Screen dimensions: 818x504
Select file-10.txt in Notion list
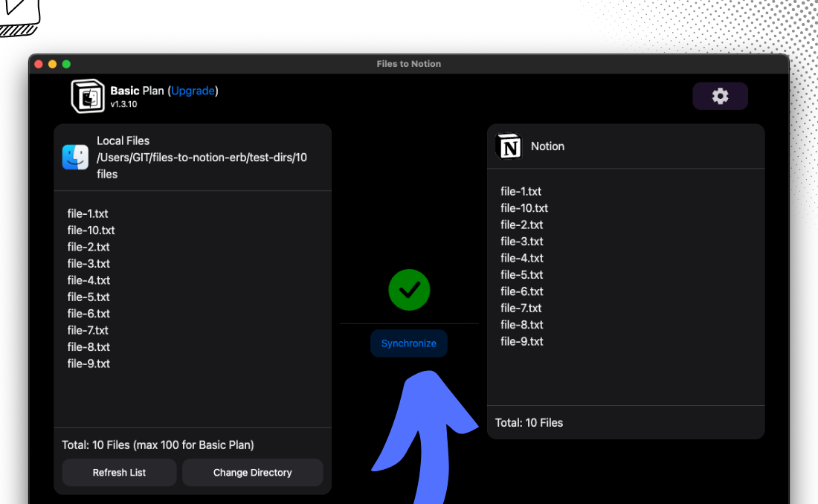524,208
